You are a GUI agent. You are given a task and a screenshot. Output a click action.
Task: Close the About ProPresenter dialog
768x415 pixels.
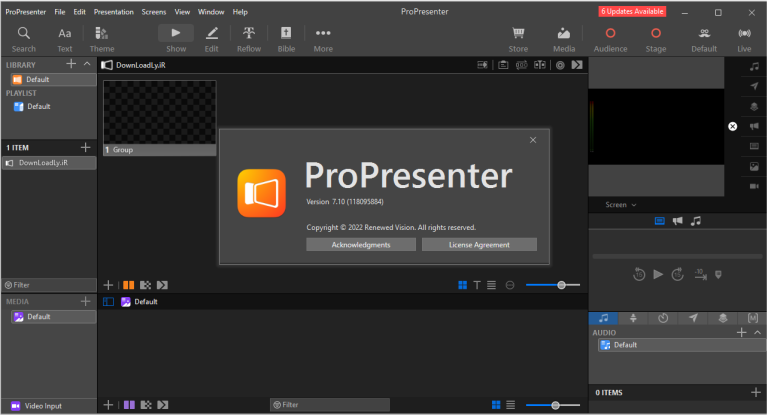pos(533,140)
